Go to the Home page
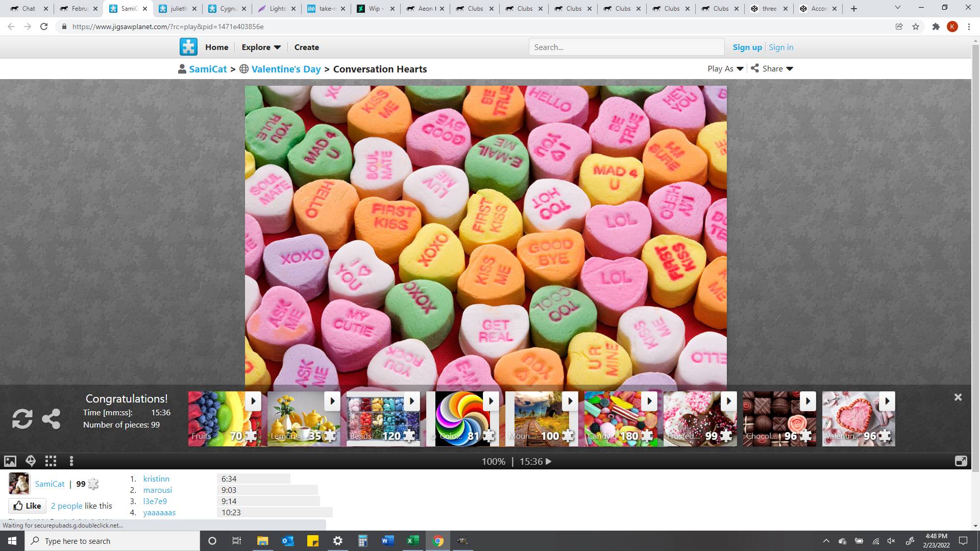Viewport: 980px width, 551px height. click(217, 47)
